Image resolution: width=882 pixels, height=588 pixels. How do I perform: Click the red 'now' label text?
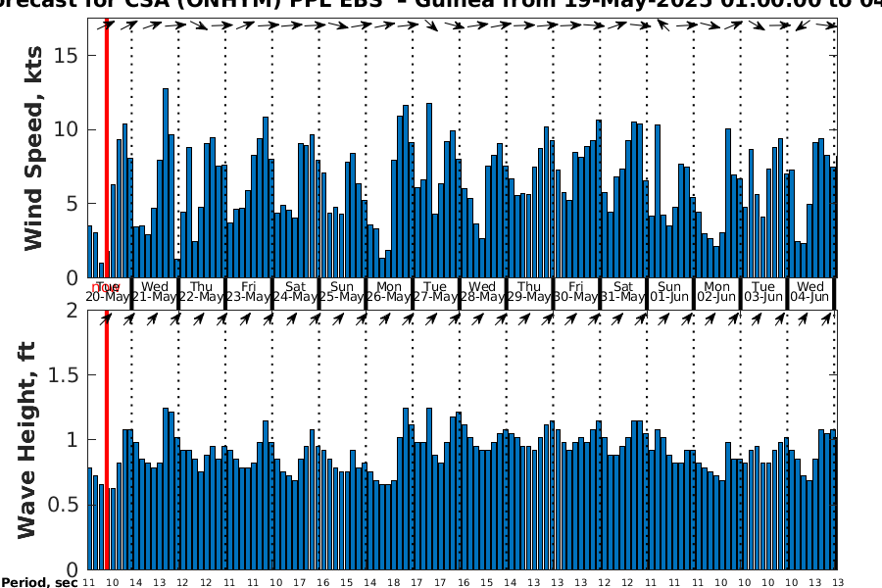click(106, 289)
